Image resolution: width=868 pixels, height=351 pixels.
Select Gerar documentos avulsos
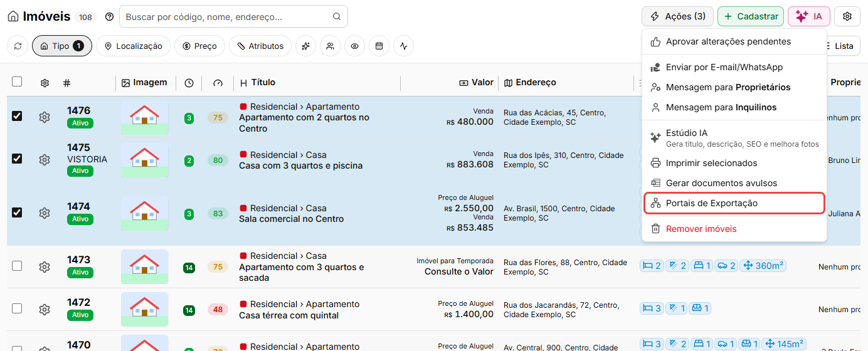pos(734,183)
